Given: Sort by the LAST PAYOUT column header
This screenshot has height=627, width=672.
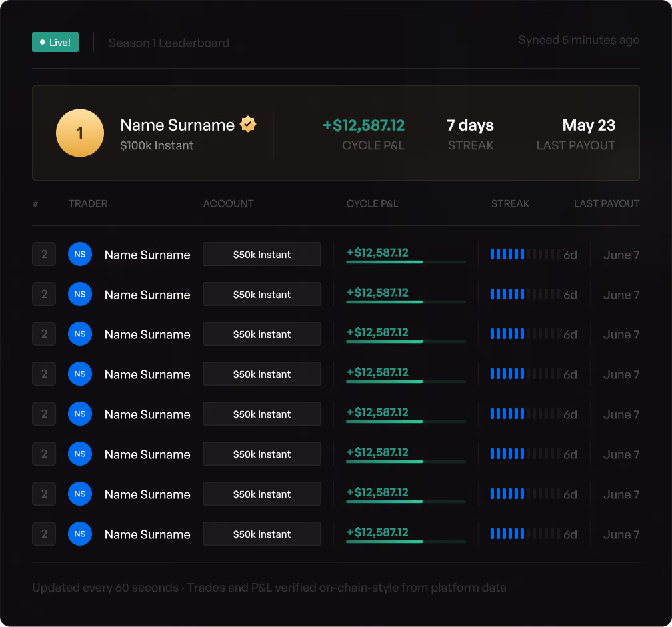Looking at the screenshot, I should point(607,203).
